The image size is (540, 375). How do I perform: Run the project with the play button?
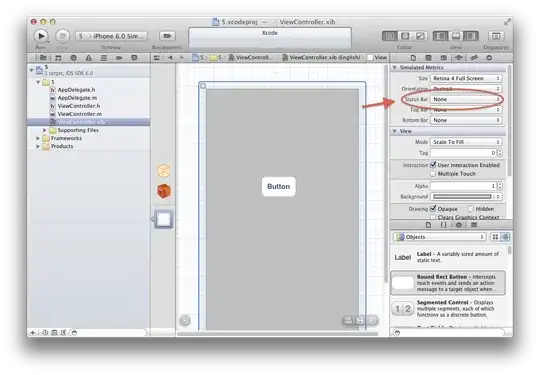click(x=41, y=36)
